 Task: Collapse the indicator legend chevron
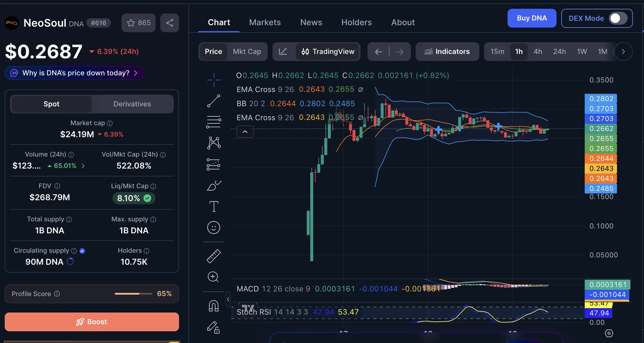245,132
